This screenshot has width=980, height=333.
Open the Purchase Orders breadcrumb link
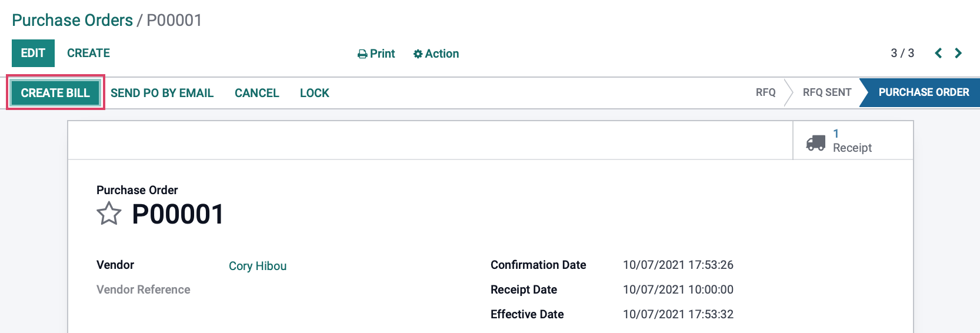[x=72, y=20]
